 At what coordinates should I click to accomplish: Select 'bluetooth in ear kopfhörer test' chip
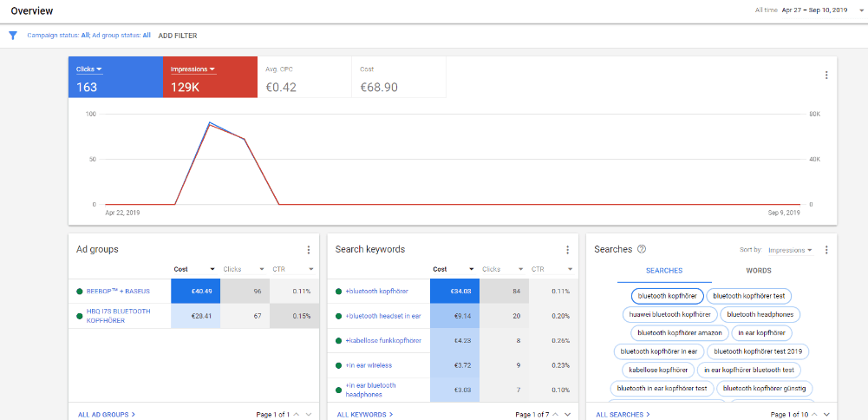(662, 389)
